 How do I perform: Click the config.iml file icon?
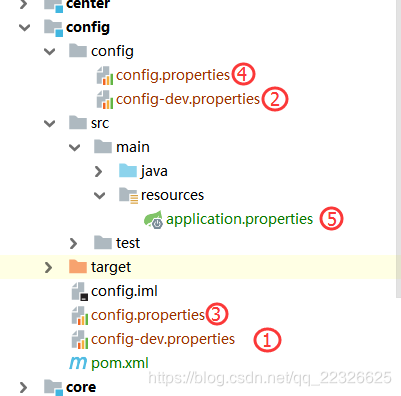click(80, 291)
